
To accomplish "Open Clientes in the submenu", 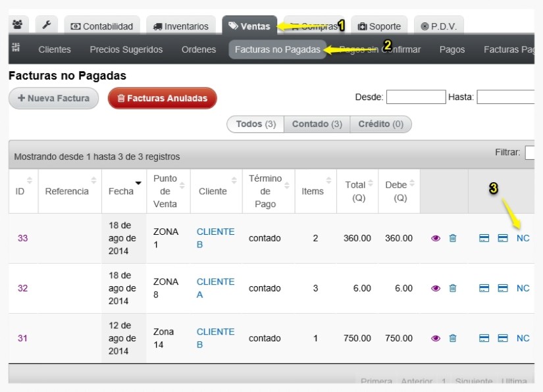I will (55, 49).
